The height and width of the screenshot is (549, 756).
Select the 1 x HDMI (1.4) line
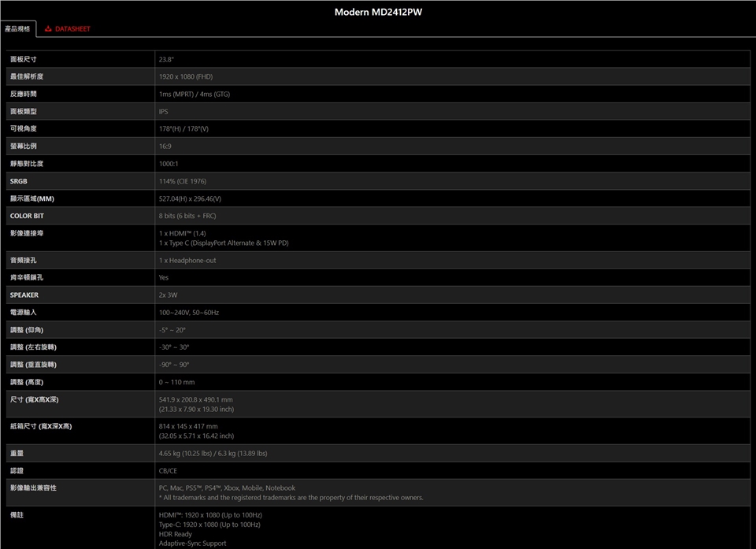(182, 233)
